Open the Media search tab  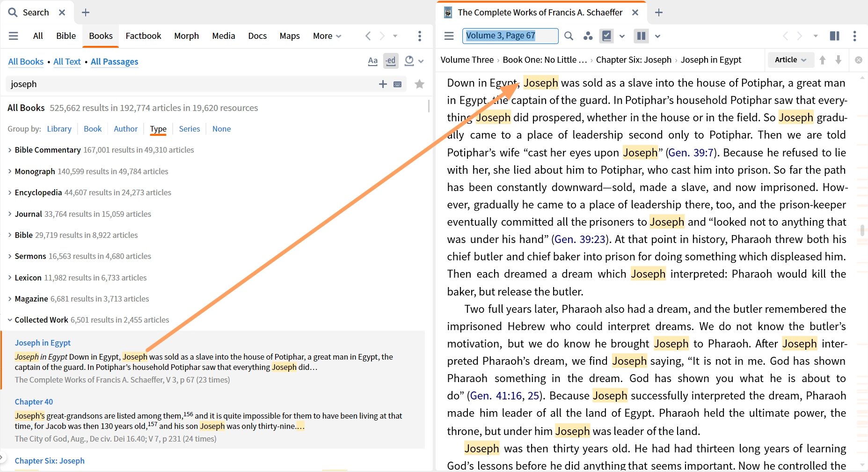pyautogui.click(x=223, y=36)
